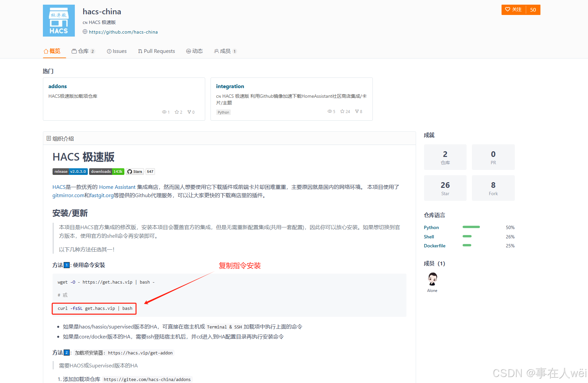
Task: Click the Shell language label
Action: pyautogui.click(x=429, y=237)
